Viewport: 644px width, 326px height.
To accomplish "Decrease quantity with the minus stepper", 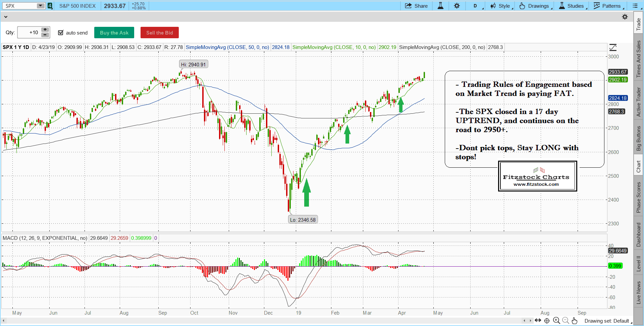I will 45,35.
